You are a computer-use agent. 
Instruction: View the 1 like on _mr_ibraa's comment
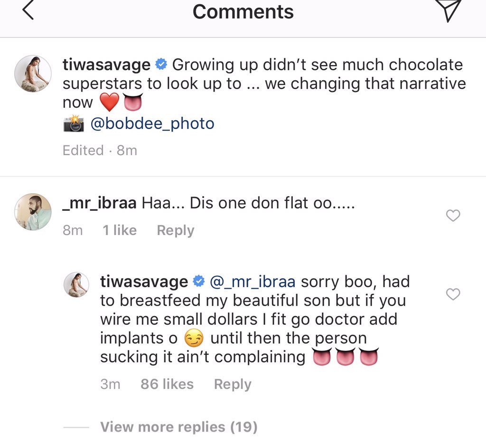120,231
